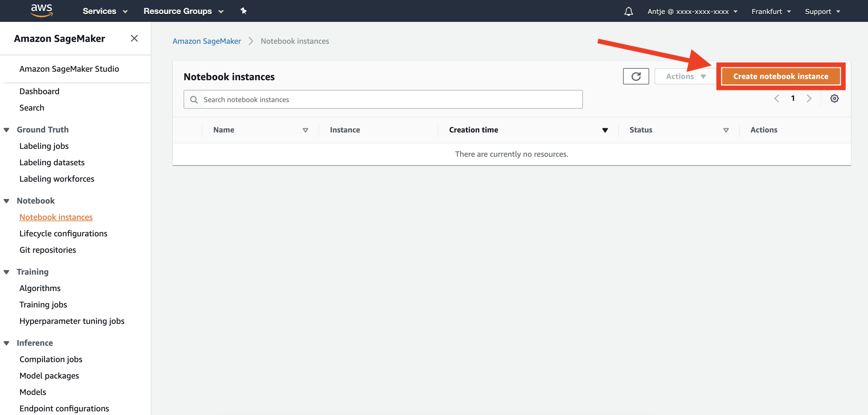
Task: Sort table by Name column arrow
Action: tap(305, 130)
